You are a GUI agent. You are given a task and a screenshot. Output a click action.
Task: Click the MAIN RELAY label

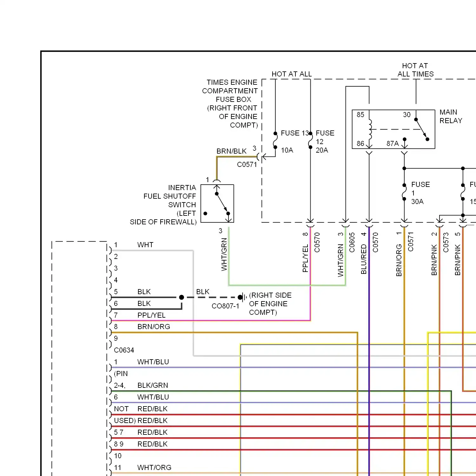tap(451, 116)
